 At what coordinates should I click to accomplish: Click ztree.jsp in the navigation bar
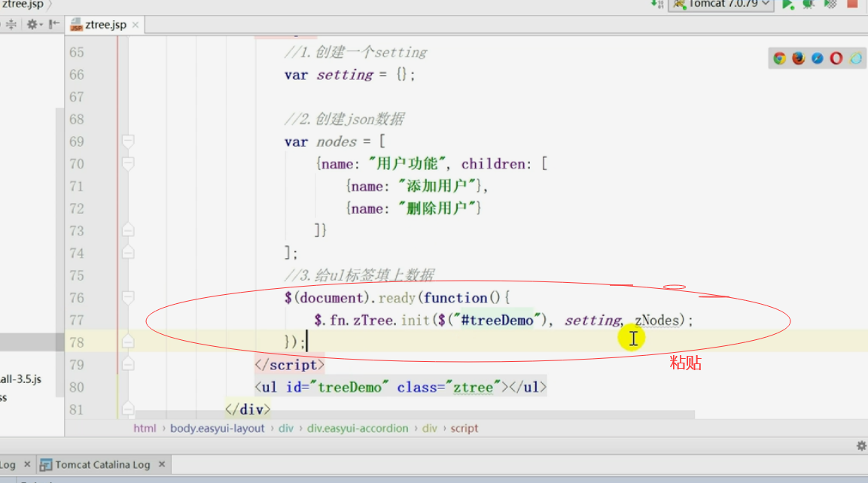coord(22,5)
